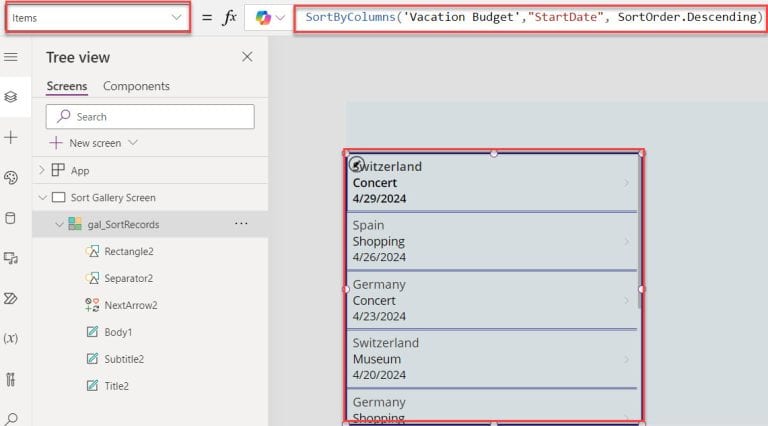Open the Advanced tools icon
The height and width of the screenshot is (426, 768).
pos(11,379)
